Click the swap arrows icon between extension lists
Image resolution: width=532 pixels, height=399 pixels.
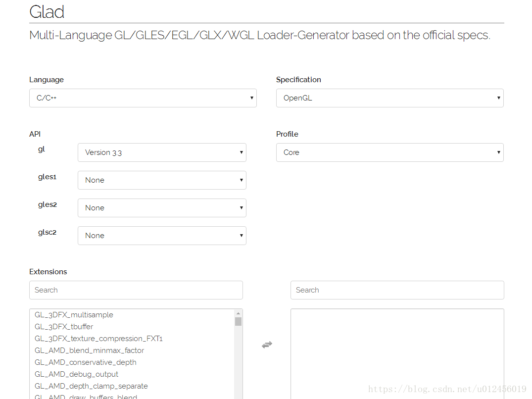[267, 345]
